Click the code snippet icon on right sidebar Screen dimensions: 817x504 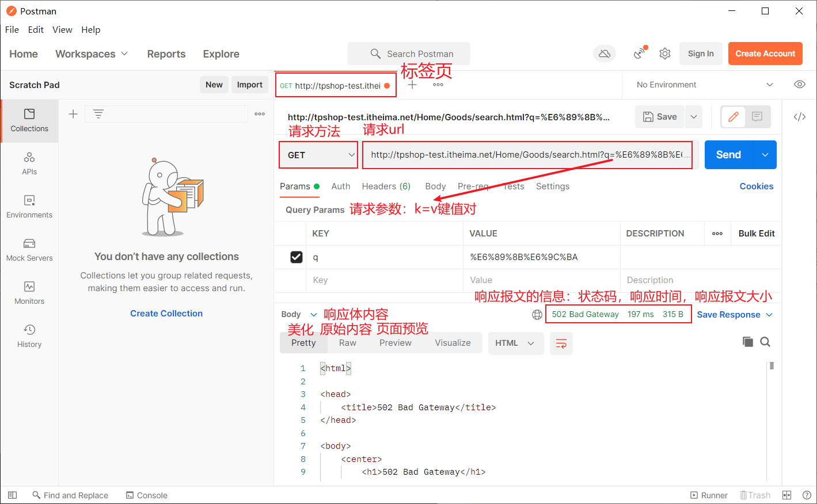click(x=799, y=117)
